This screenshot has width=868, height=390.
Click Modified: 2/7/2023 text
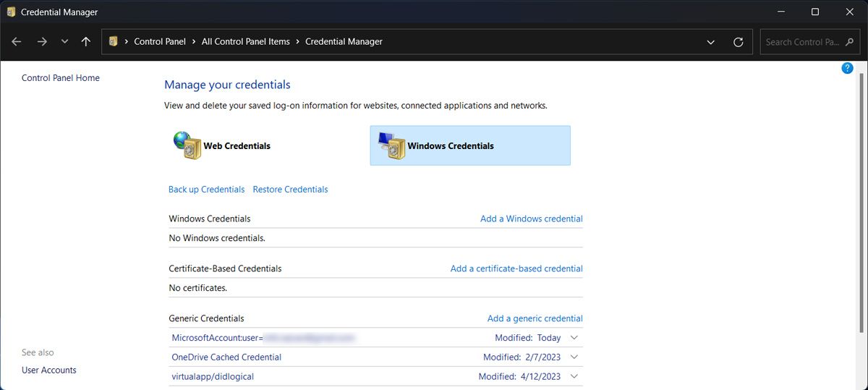[522, 357]
